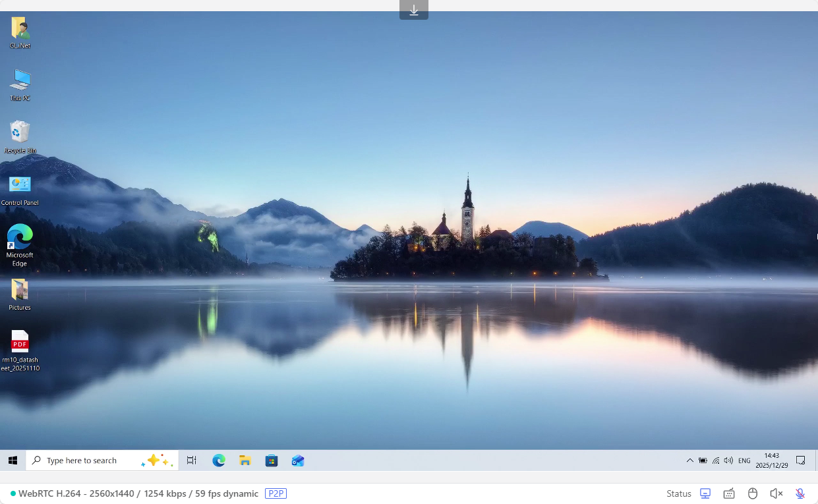Show hidden system tray icons
Screen dimensions: 818x504
pos(689,461)
